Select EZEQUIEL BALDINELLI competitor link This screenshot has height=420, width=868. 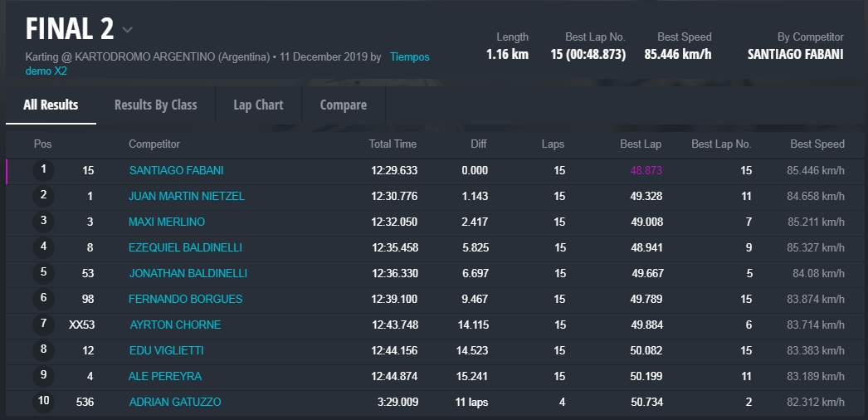185,248
